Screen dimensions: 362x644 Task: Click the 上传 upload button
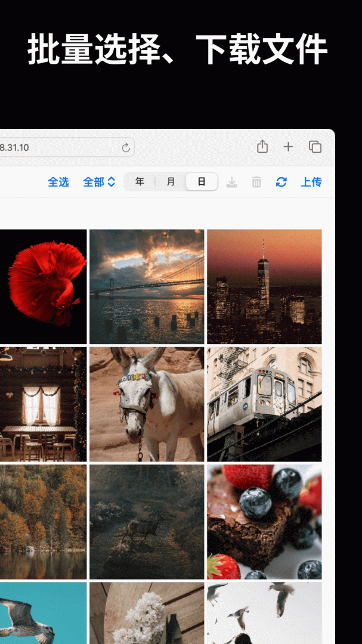pos(311,182)
